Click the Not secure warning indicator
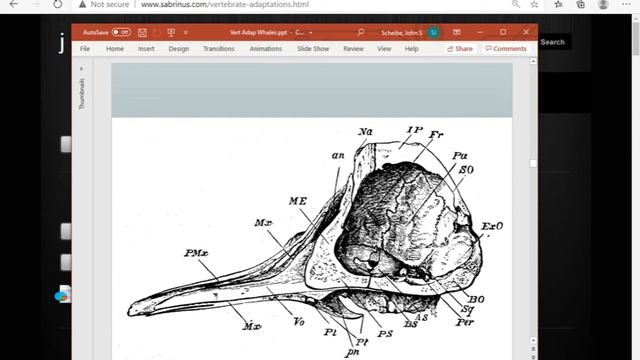Image resolution: width=640 pixels, height=360 pixels. coord(104,4)
